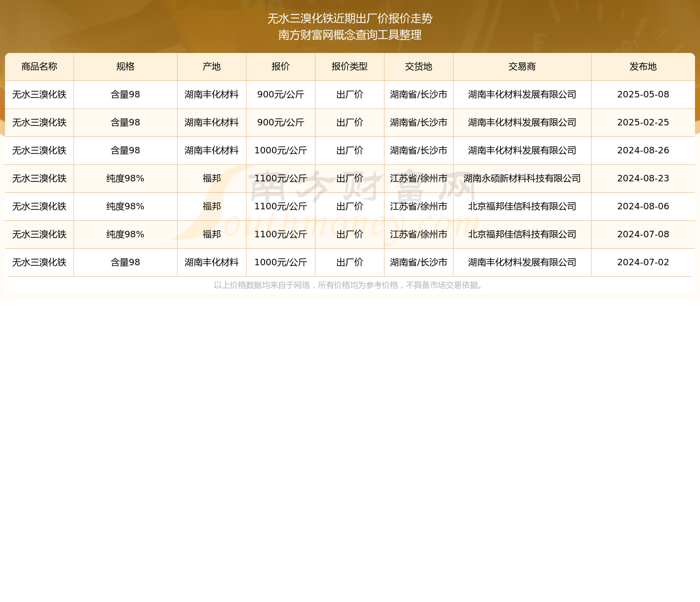
Task: Click 900元/公斤 in the 2025-02-25 row
Action: click(x=280, y=122)
